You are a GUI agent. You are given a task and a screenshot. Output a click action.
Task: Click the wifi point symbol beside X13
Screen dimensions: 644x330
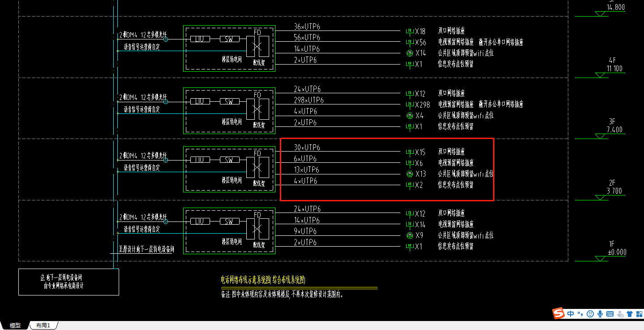[409, 174]
